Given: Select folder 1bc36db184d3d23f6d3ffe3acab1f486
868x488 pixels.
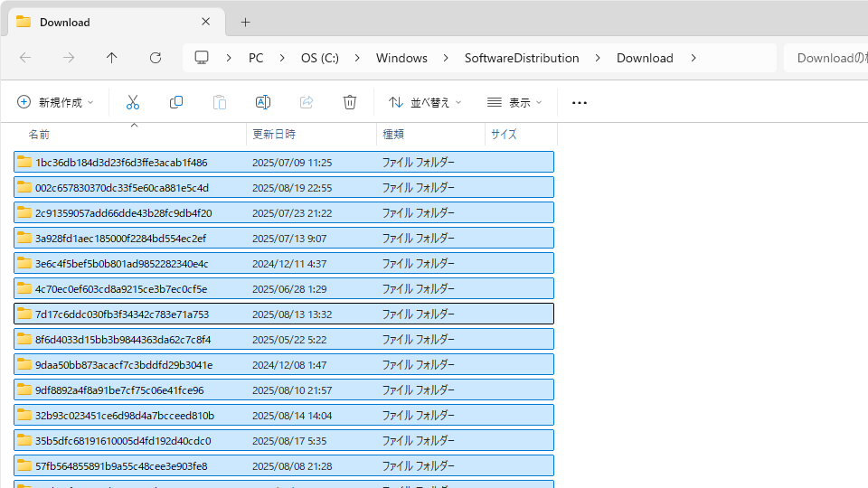Looking at the screenshot, I should (284, 162).
